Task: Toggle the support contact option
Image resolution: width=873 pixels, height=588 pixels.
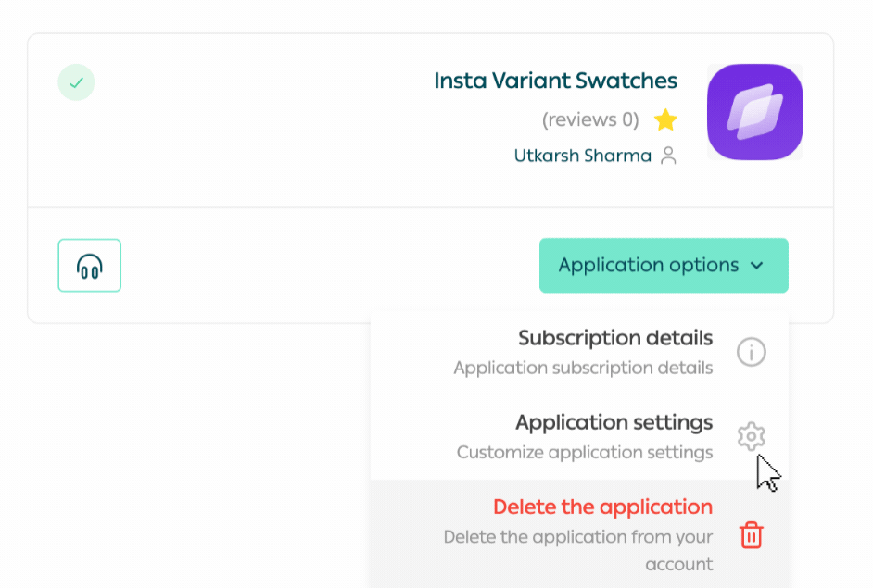Action: pos(89,266)
